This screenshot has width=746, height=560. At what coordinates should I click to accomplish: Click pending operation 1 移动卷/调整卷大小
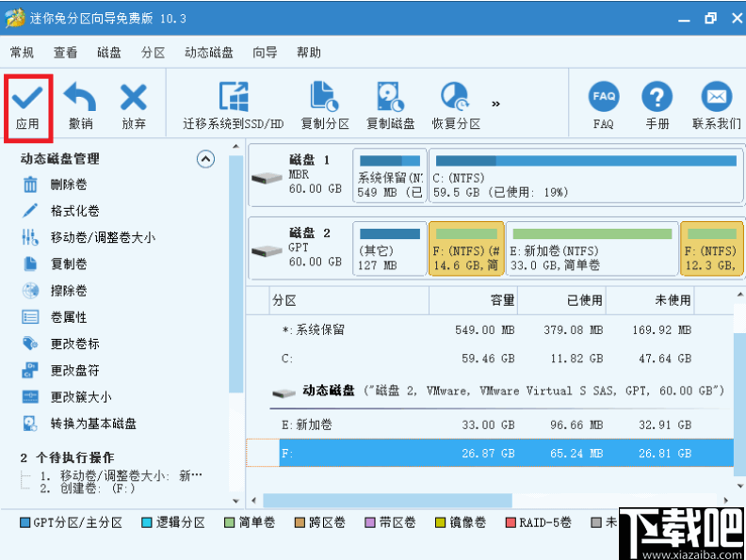tap(122, 475)
